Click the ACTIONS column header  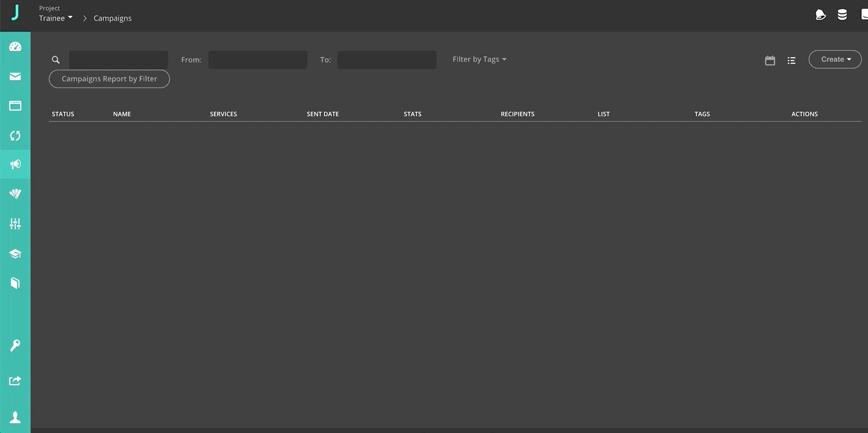[x=804, y=114]
